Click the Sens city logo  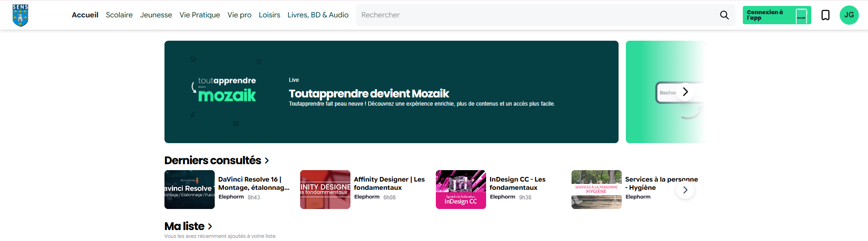click(21, 15)
